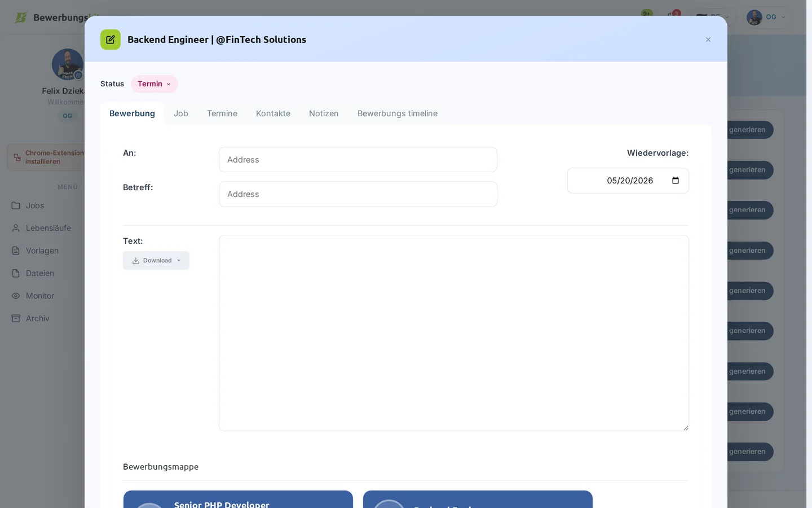This screenshot has width=812, height=508.
Task: Open the calendar picker icon in Wiedervorlage
Action: coord(676,181)
